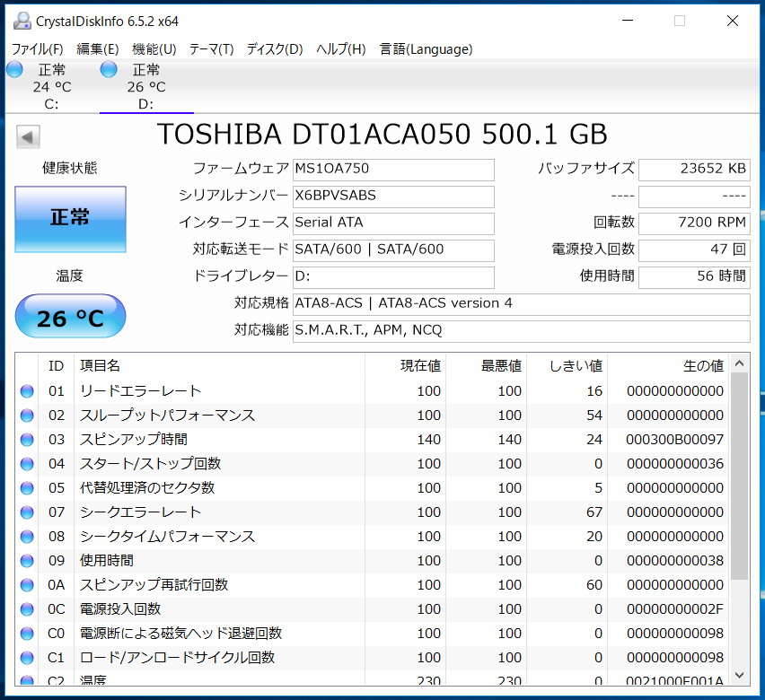Click status icon for row C0 電源断による磁気ヘッド退避回数
This screenshot has height=700, width=765.
point(27,634)
